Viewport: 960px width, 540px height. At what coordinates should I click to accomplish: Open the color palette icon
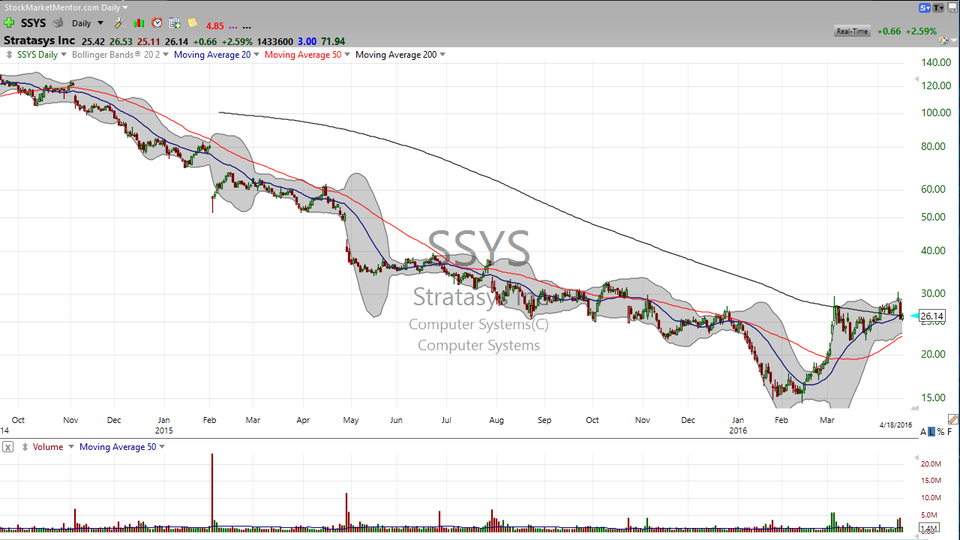943,40
